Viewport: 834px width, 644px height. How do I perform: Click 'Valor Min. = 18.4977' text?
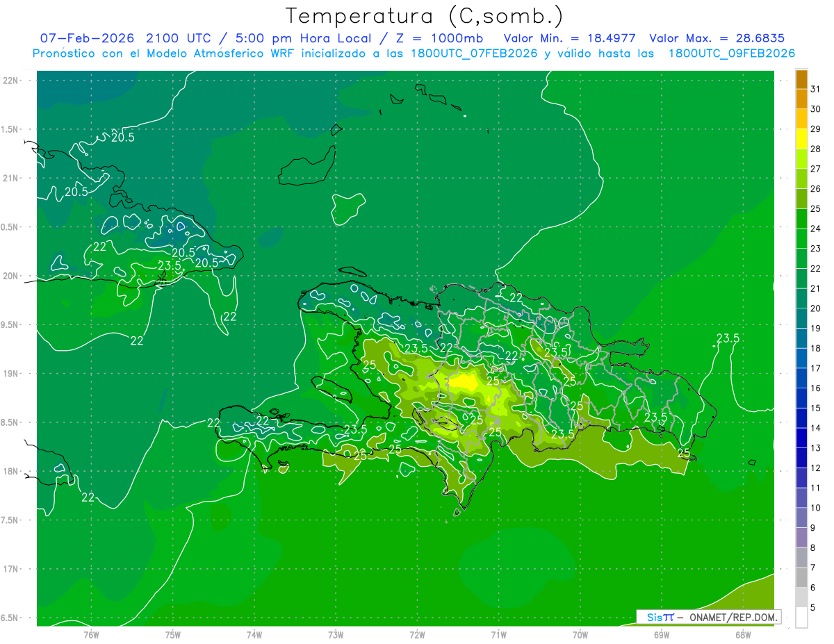(x=570, y=38)
